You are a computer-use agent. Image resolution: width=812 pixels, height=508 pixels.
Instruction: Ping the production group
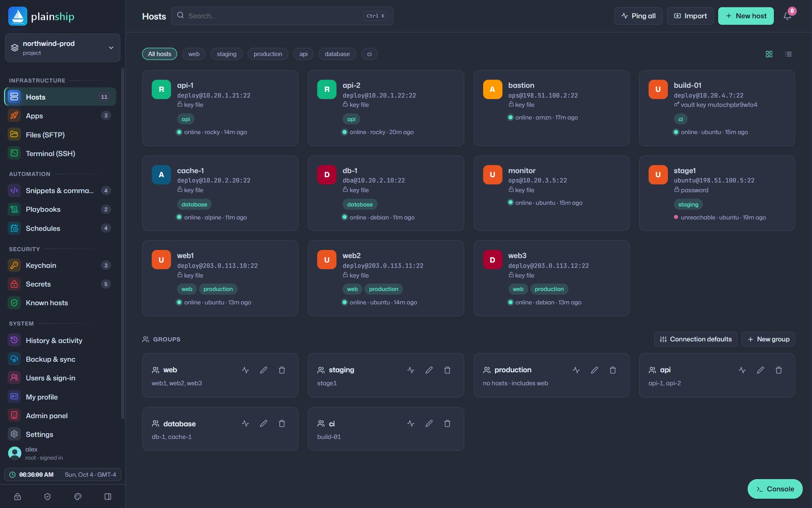pos(576,370)
